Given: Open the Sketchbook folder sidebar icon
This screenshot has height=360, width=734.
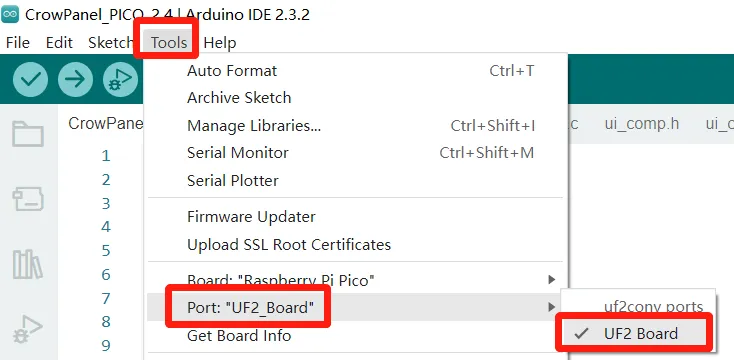Looking at the screenshot, I should 28,134.
